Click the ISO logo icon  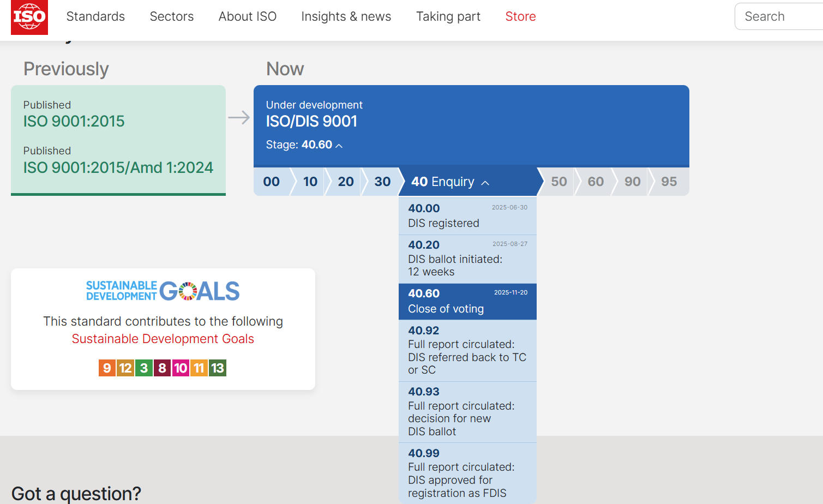pyautogui.click(x=29, y=17)
